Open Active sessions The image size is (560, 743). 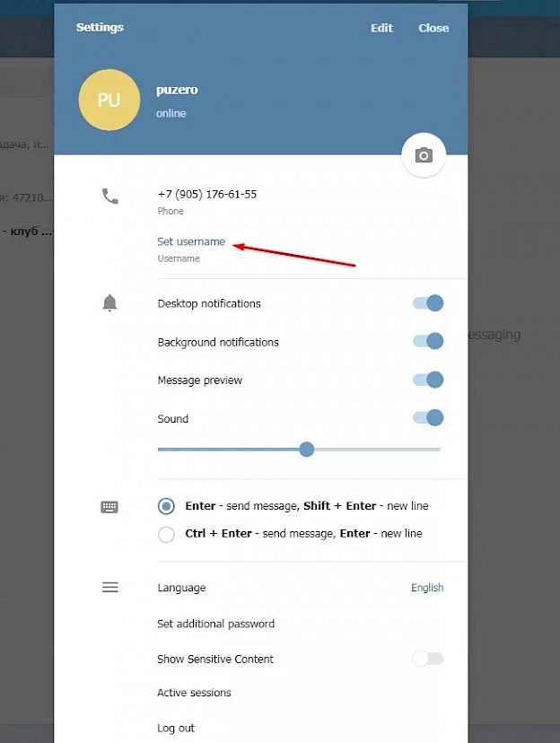pos(194,693)
